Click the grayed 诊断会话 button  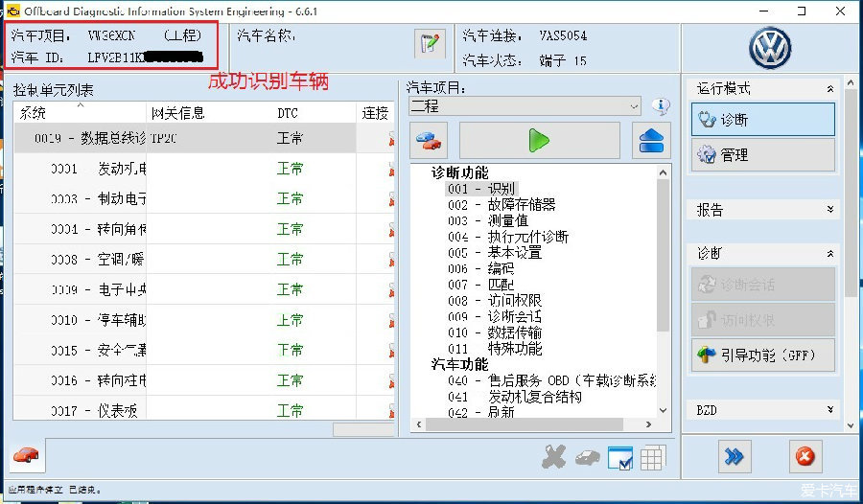pos(763,285)
